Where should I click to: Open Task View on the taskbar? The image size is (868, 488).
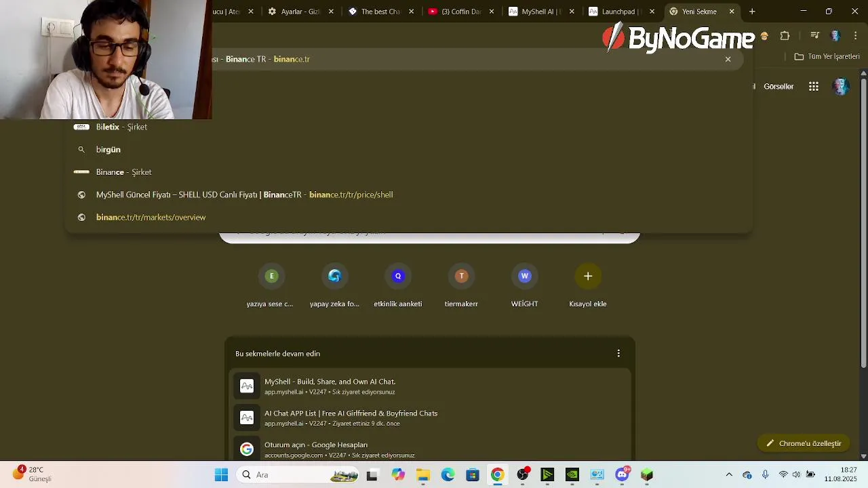[372, 475]
